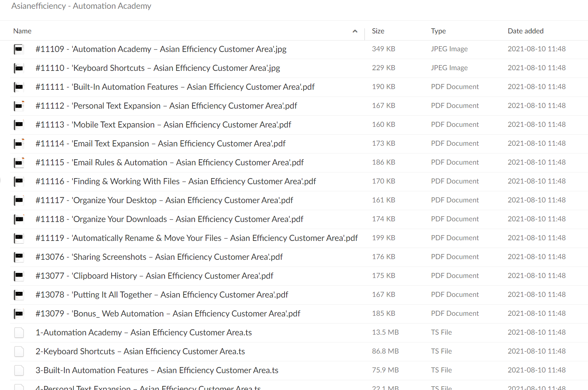Click the 75.9 MB size cell
This screenshot has width=588, height=390.
[385, 370]
